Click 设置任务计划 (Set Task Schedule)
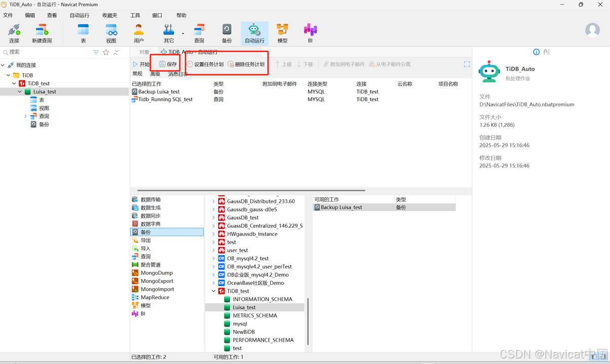This screenshot has width=610, height=364. tap(205, 64)
